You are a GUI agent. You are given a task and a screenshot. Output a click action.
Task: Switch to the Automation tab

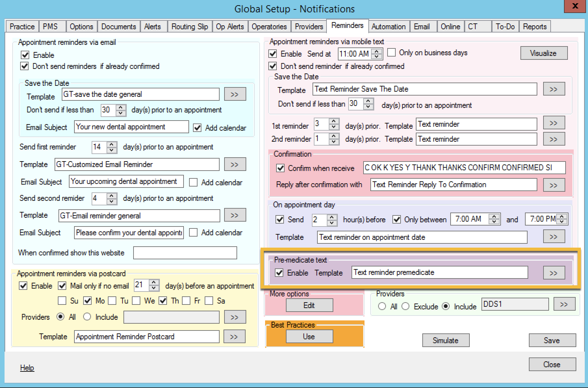pyautogui.click(x=389, y=27)
